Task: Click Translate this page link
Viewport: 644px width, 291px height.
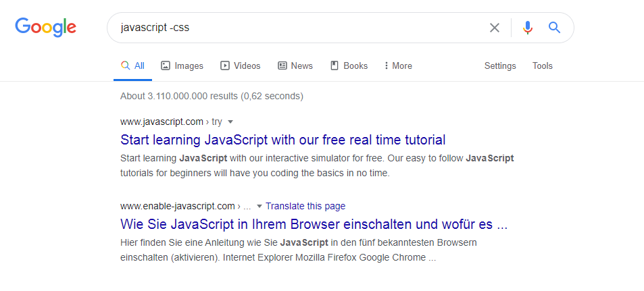Action: 305,206
